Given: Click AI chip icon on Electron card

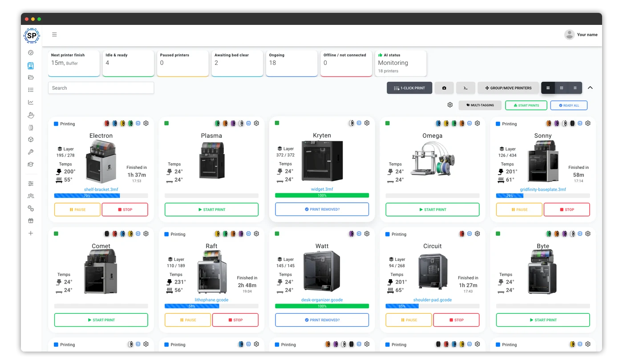Looking at the screenshot, I should point(138,123).
